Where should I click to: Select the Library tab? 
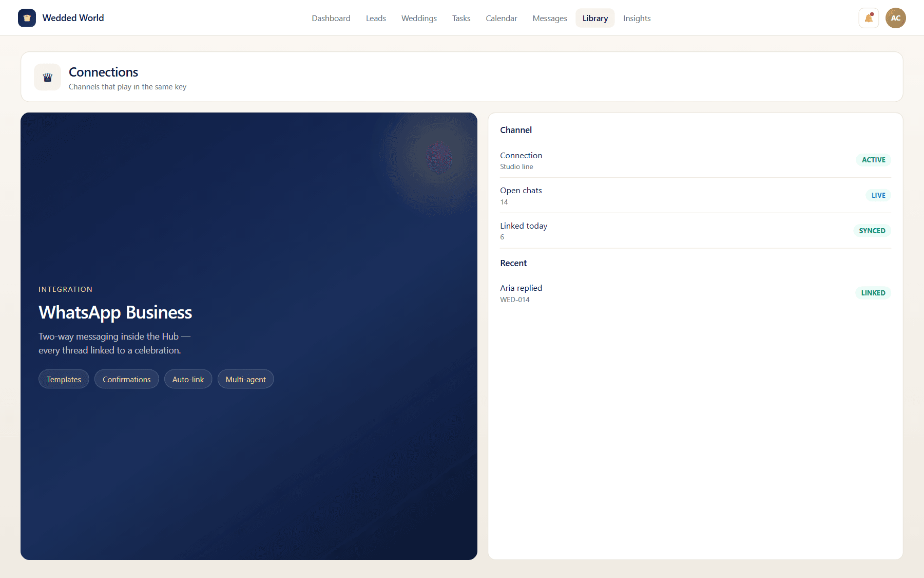[595, 18]
